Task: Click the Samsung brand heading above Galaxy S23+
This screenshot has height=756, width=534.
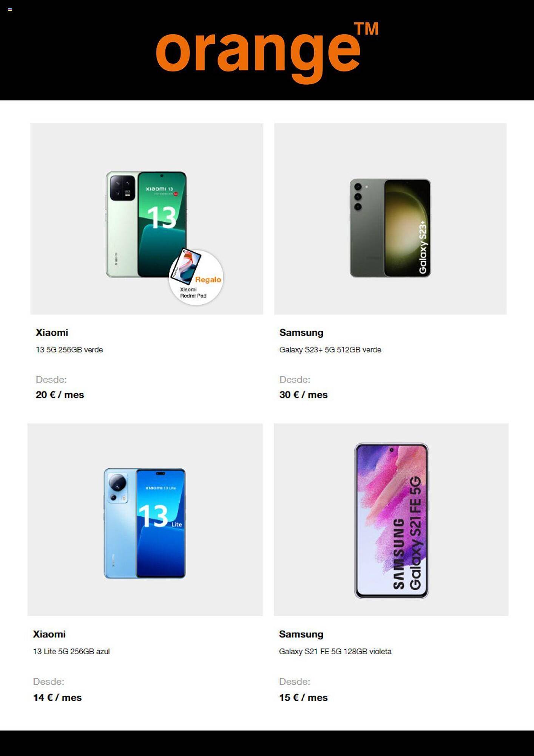Action: [301, 333]
